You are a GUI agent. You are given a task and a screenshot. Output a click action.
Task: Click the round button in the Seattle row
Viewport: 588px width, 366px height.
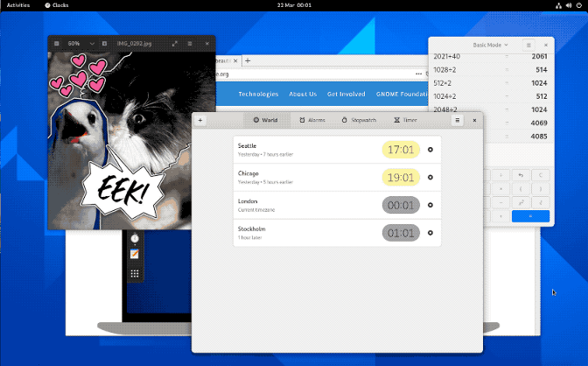[430, 150]
